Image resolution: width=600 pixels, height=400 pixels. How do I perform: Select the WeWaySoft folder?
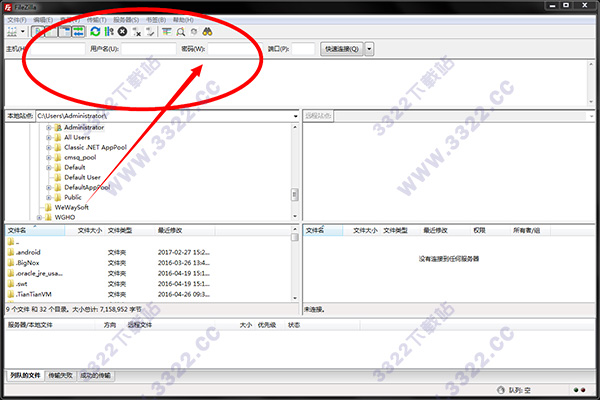[71, 207]
